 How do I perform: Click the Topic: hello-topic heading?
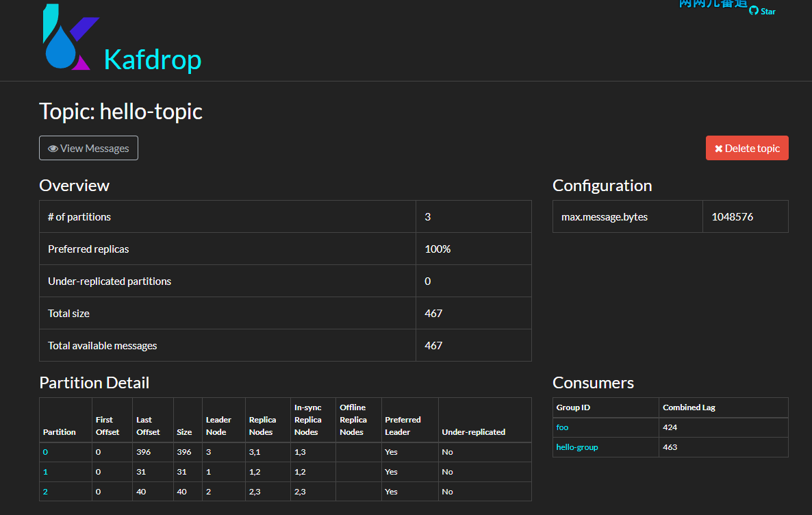pos(120,111)
